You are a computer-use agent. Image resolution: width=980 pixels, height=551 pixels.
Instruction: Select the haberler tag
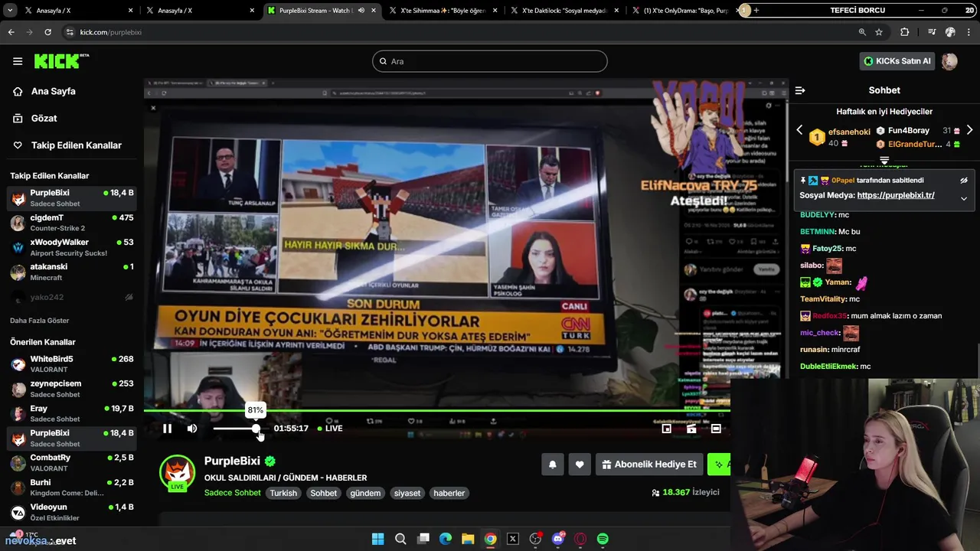coord(449,493)
